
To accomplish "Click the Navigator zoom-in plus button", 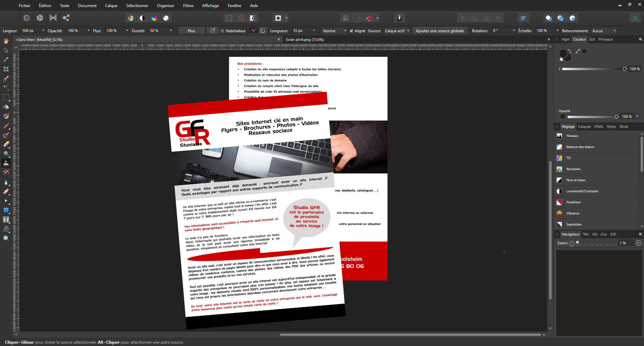I will click(639, 243).
